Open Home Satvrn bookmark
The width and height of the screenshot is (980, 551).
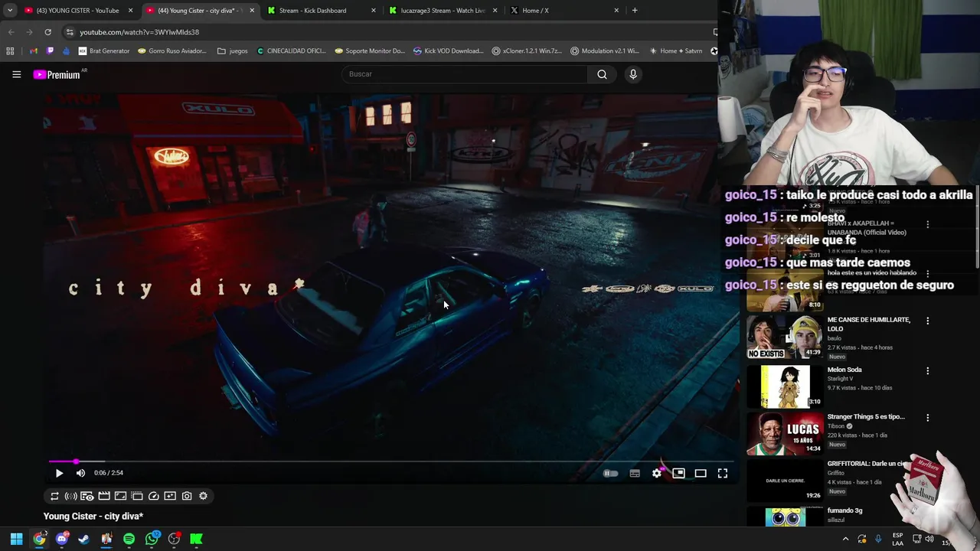coord(675,51)
